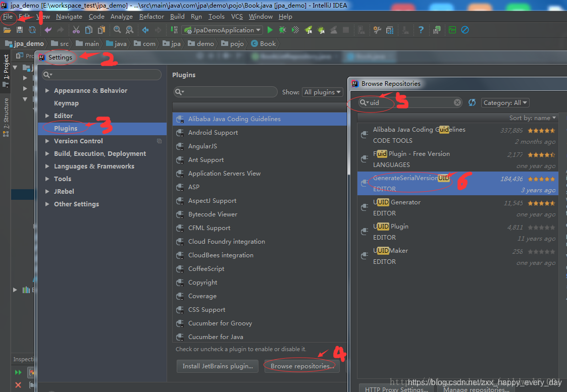Viewport: 567px width, 392px height.
Task: Click the Find magnifier toolbar icon
Action: pos(117,30)
